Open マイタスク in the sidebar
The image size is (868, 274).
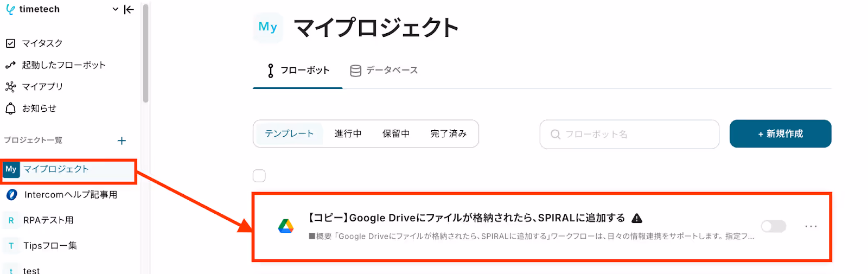pyautogui.click(x=42, y=43)
